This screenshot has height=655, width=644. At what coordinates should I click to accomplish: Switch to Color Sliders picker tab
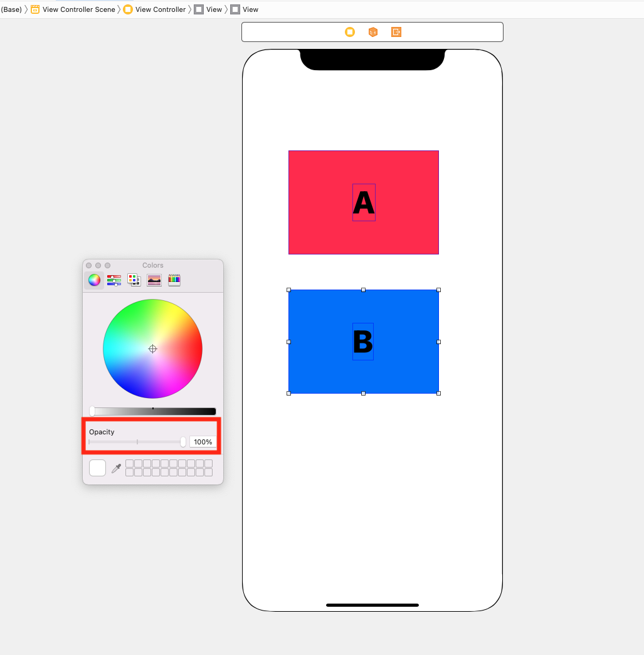113,280
